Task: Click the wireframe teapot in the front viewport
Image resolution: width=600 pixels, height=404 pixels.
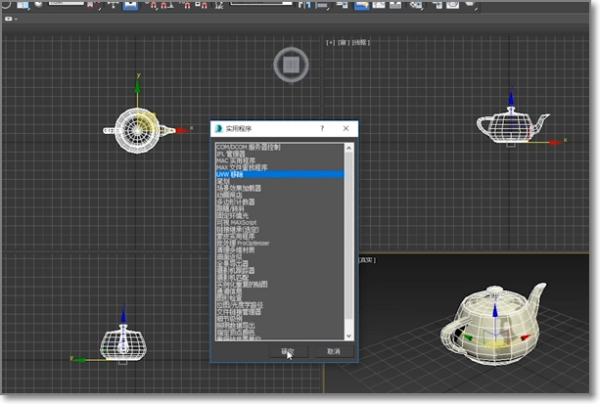Action: pyautogui.click(x=512, y=126)
